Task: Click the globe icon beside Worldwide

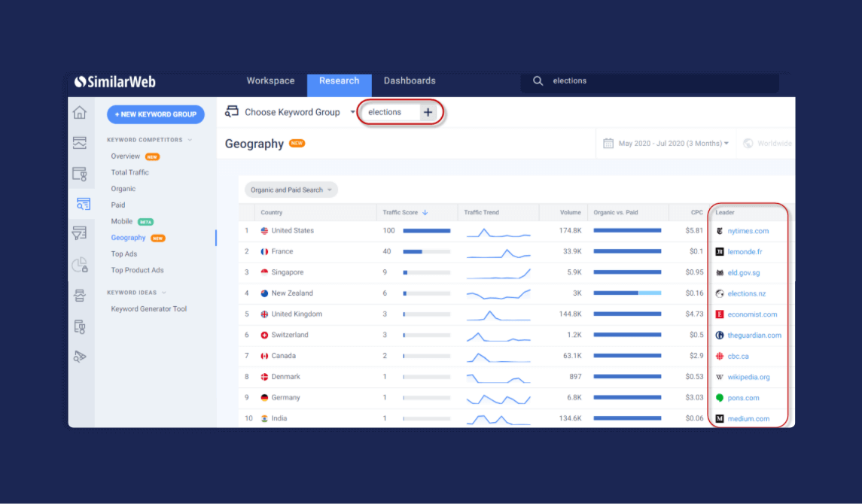Action: (748, 144)
